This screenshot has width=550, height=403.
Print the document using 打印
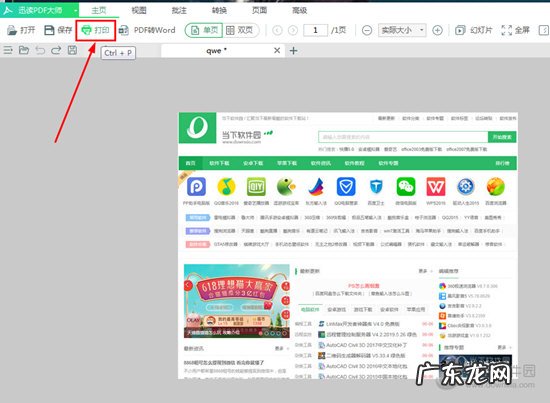(95, 30)
